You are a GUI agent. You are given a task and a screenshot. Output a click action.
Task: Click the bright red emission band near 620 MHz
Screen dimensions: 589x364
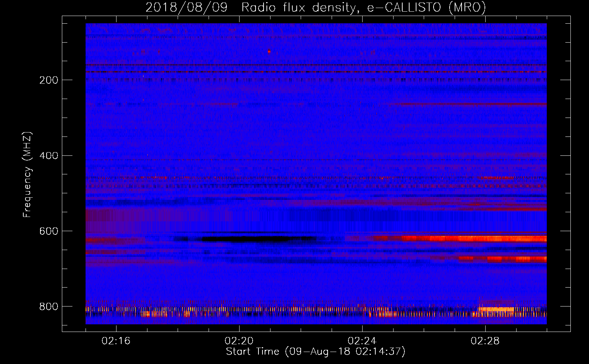(x=473, y=239)
